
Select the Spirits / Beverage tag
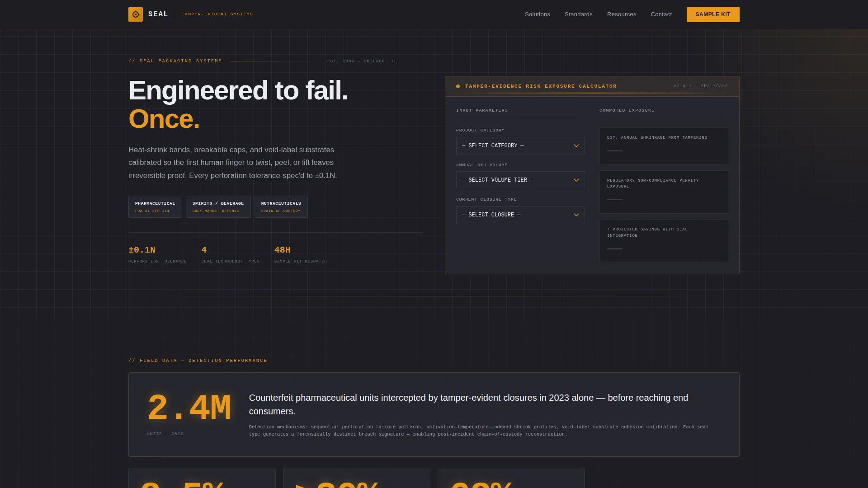tap(218, 207)
